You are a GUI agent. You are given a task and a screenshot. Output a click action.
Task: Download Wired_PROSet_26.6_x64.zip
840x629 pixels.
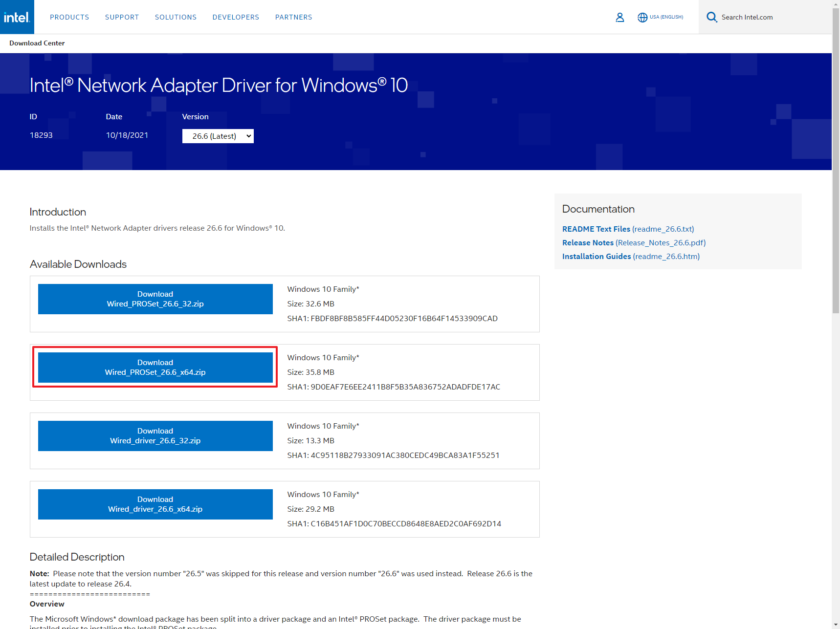click(155, 368)
